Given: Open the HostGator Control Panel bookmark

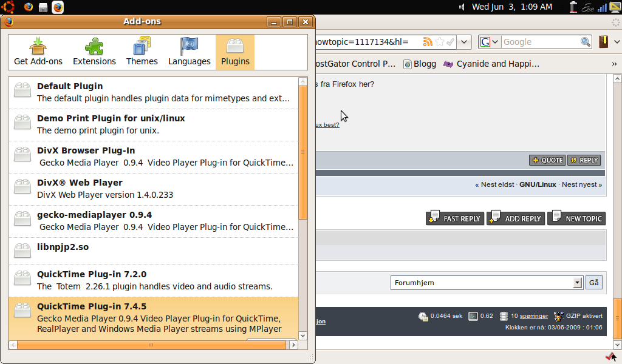Looking at the screenshot, I should click(x=356, y=64).
